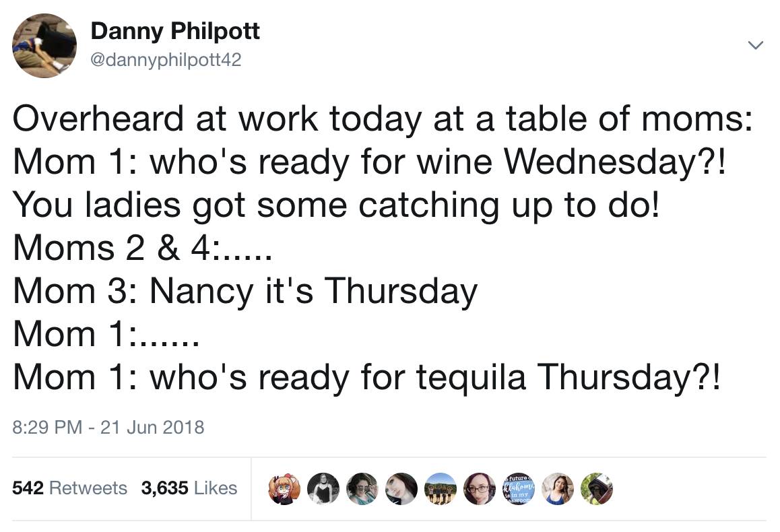Open Danny Philpott's profile picture

tap(44, 46)
